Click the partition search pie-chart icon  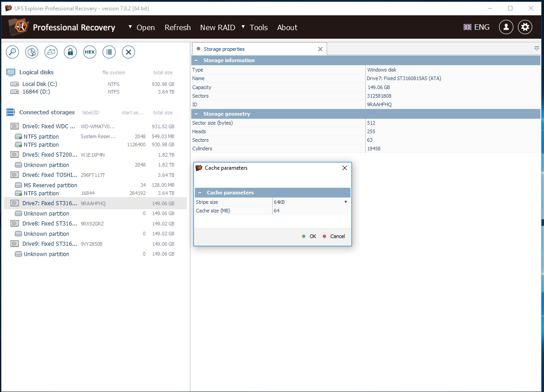[31, 52]
